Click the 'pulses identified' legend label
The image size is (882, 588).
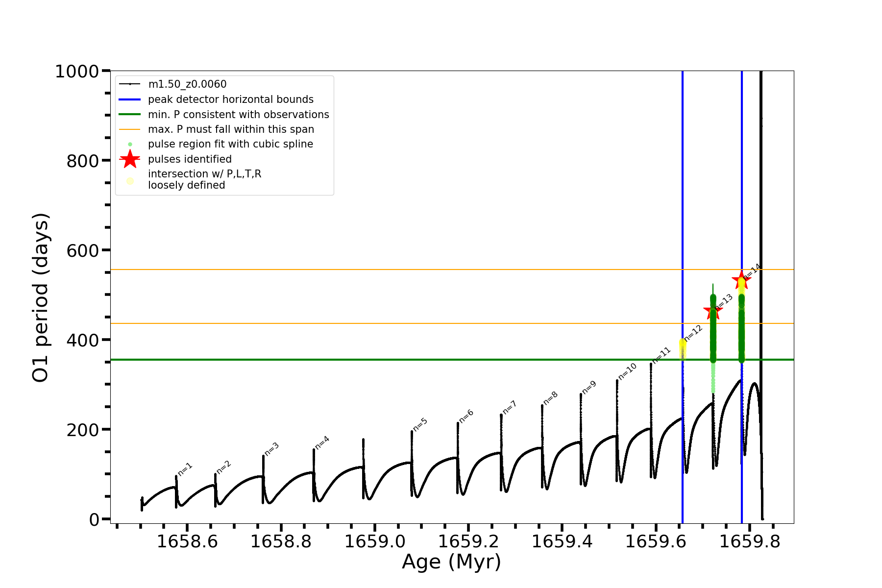[x=190, y=159]
